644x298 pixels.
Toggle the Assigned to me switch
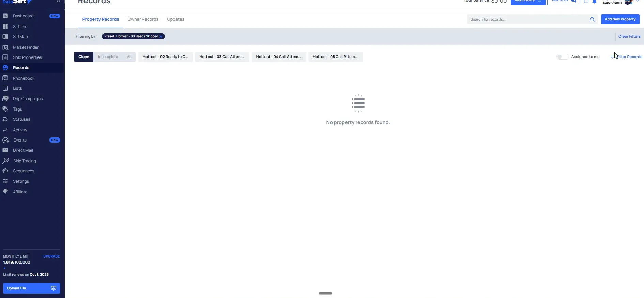click(562, 57)
